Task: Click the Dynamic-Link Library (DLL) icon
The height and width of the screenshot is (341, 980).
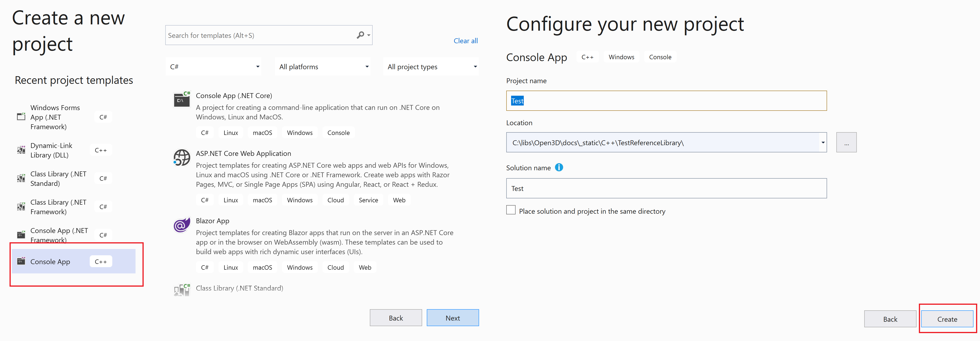Action: point(21,150)
